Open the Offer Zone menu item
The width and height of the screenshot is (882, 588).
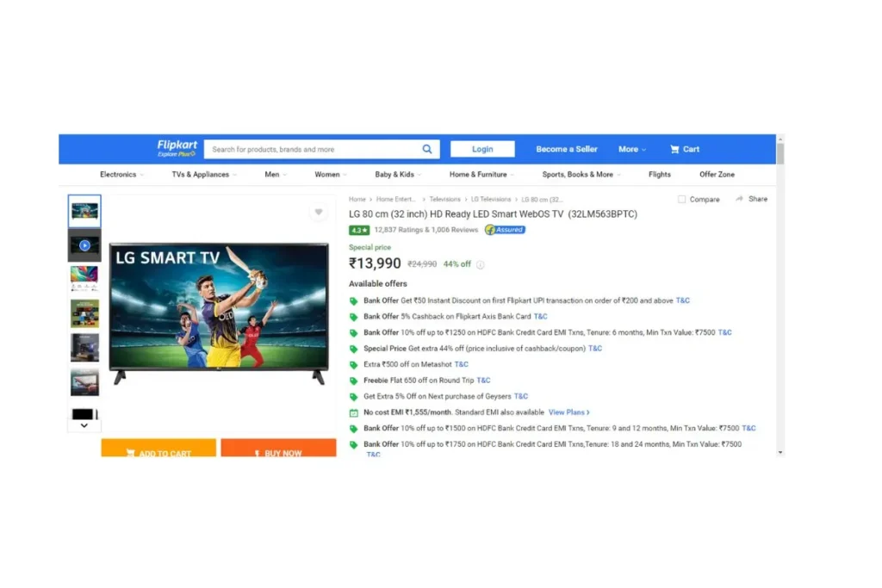pyautogui.click(x=717, y=174)
